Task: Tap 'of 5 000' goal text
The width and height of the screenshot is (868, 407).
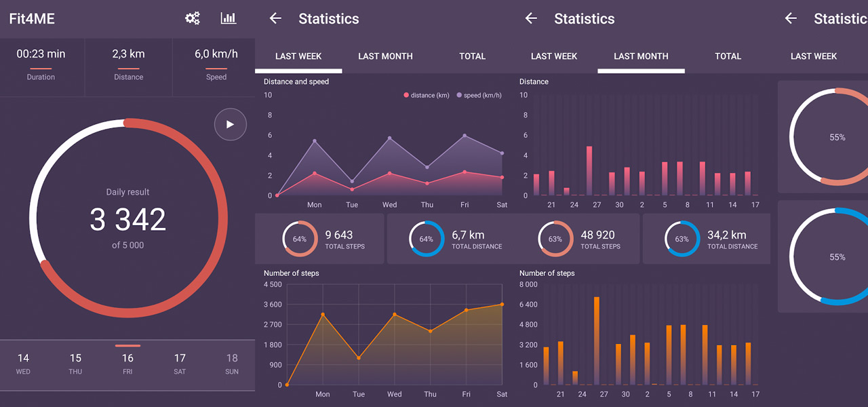Action: pos(127,246)
